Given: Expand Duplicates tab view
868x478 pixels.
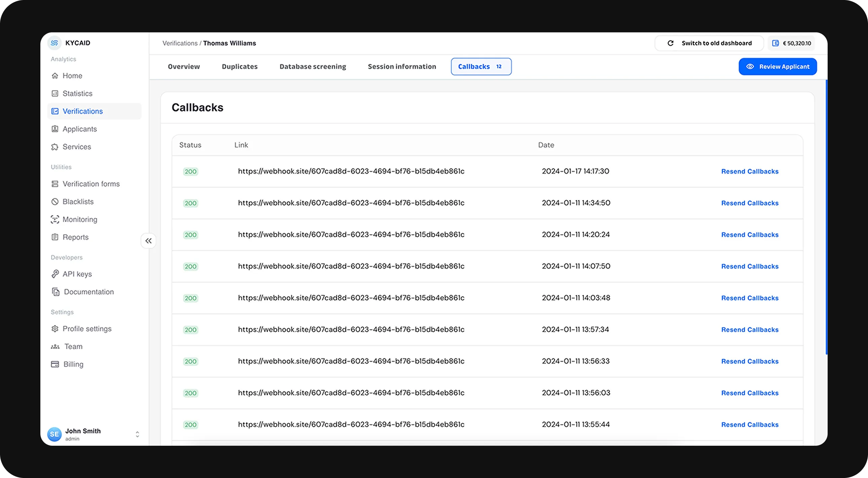Looking at the screenshot, I should click(239, 66).
